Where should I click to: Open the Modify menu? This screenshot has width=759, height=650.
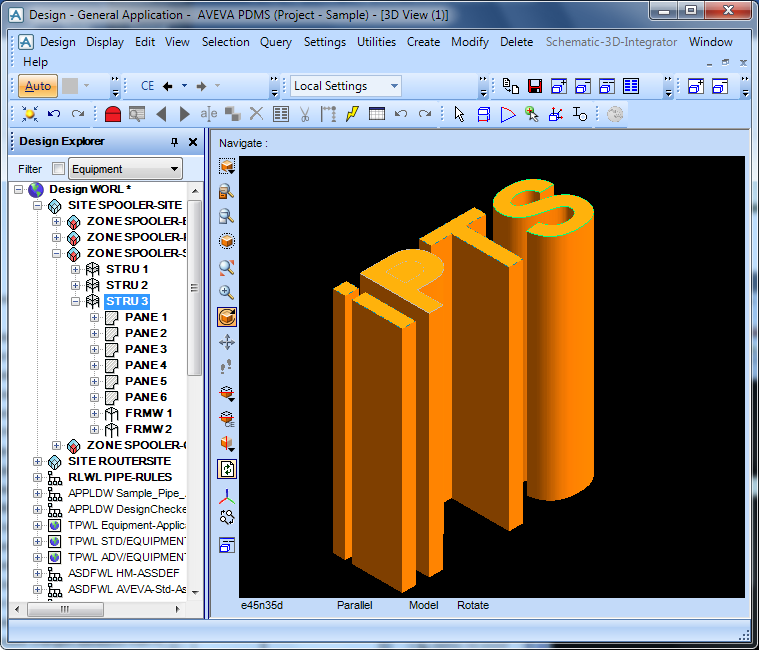pos(470,42)
